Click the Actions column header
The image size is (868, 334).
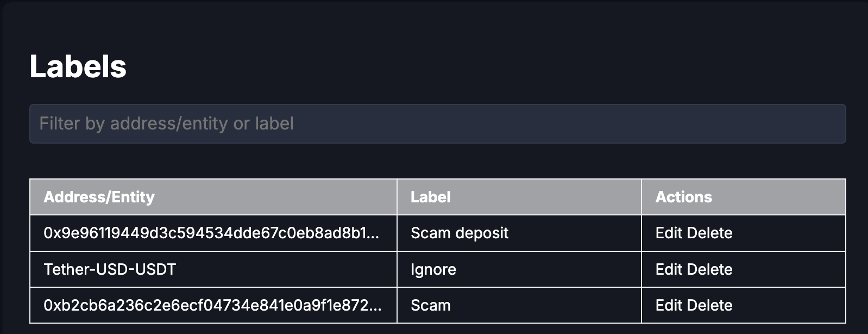[683, 197]
